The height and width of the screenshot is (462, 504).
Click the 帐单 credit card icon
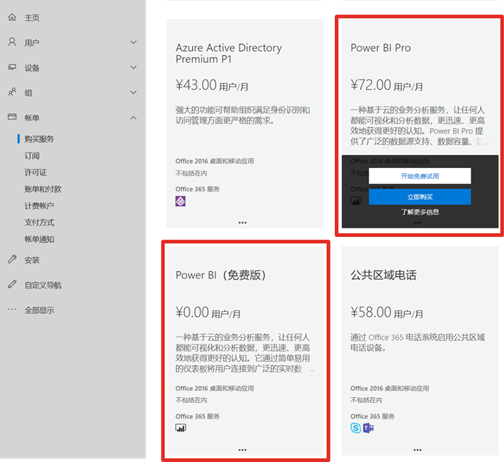point(12,117)
